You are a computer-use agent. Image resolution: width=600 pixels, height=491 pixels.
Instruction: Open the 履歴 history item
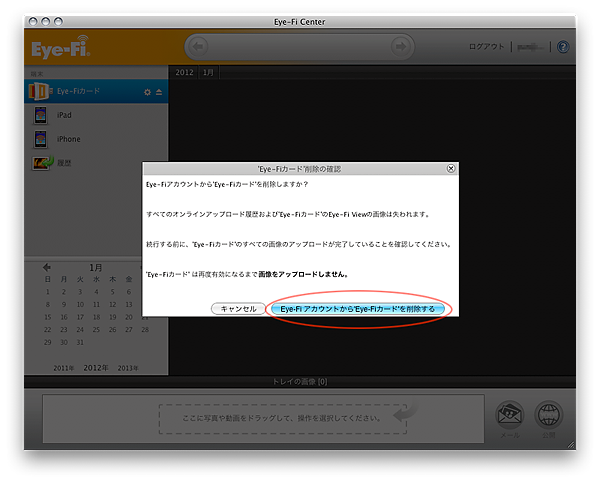pos(64,163)
